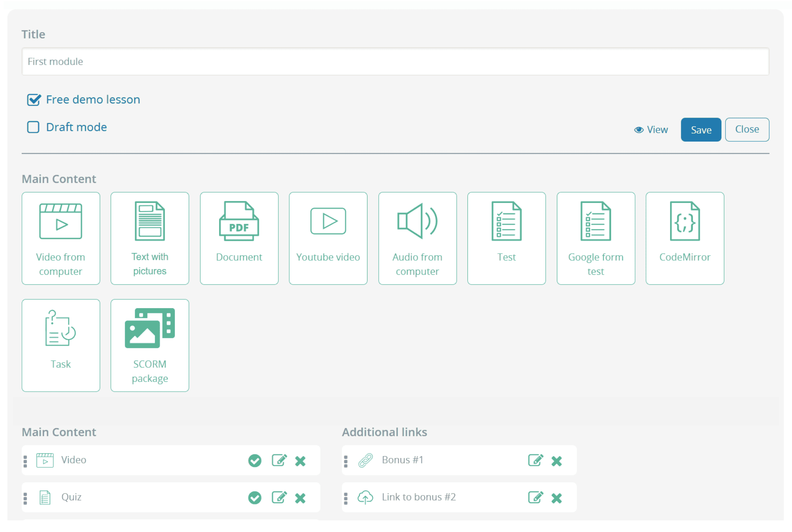Open the View preview link

[x=651, y=130]
